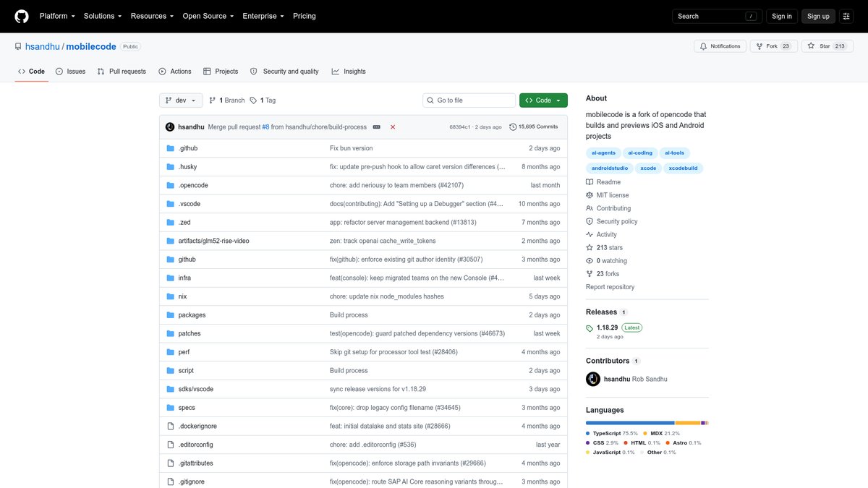
Task: Click the failed status X on latest commit
Action: (393, 127)
